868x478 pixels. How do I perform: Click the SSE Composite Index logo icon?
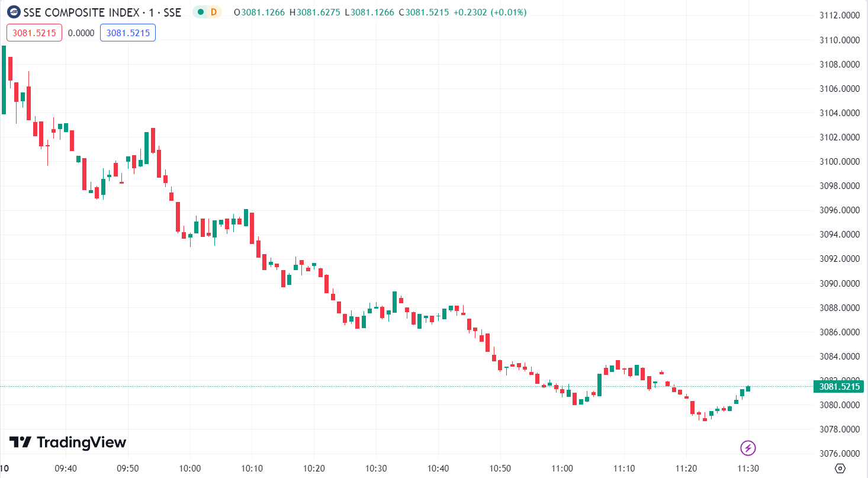[x=13, y=12]
